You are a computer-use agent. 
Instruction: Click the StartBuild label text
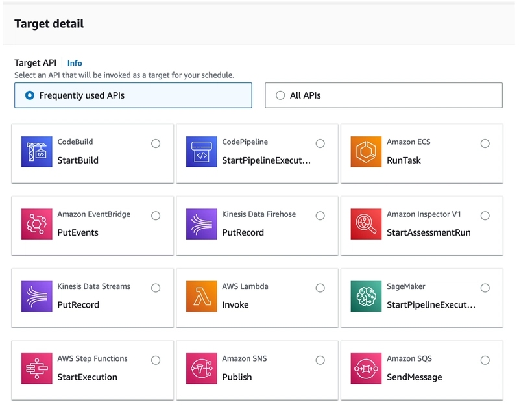78,160
